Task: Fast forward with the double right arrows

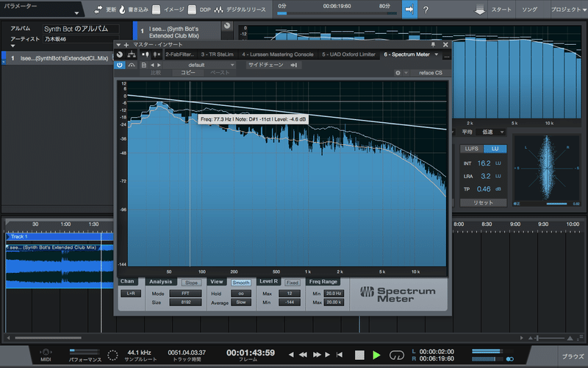Action: pos(317,355)
